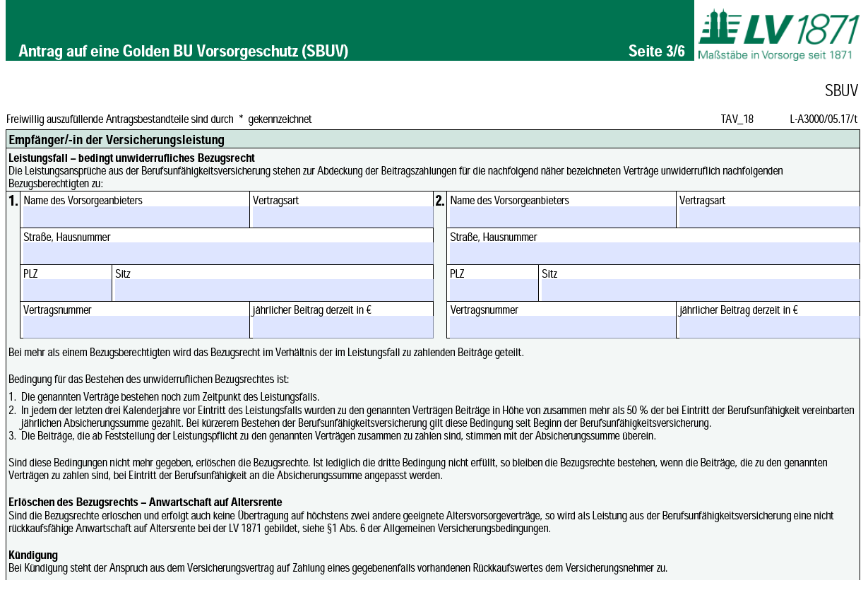The width and height of the screenshot is (868, 607).
Task: Focus second Straße, Hausnummer field
Action: point(655,254)
